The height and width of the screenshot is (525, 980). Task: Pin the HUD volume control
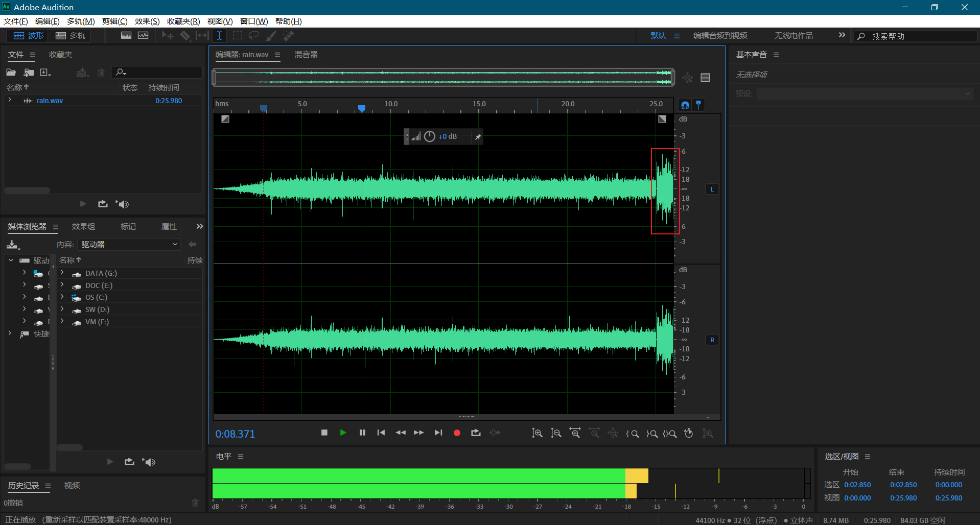click(478, 137)
